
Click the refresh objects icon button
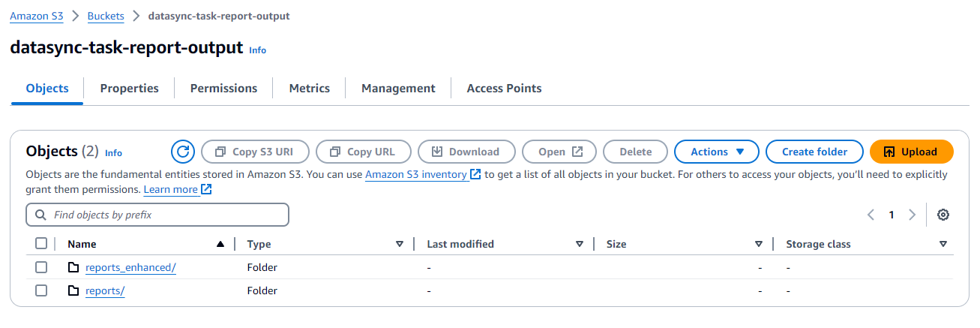[183, 152]
